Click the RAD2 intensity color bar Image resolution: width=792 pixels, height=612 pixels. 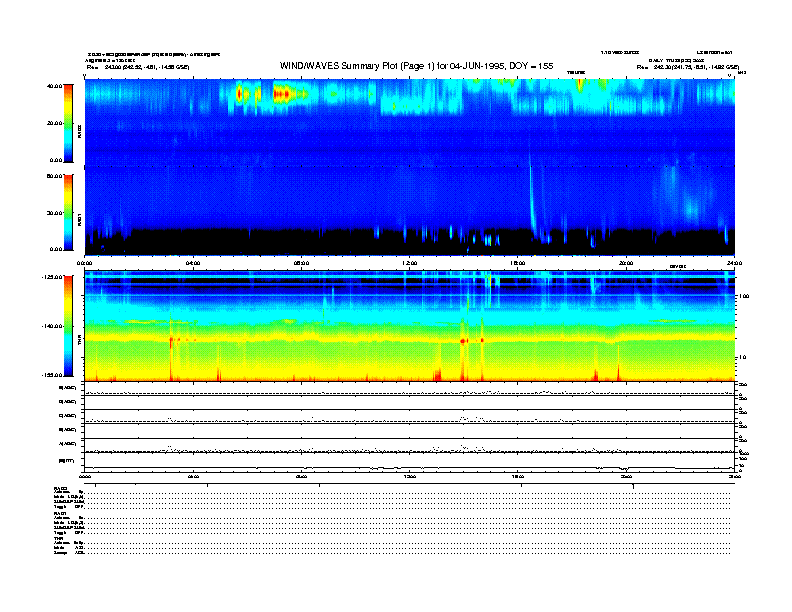tap(68, 123)
